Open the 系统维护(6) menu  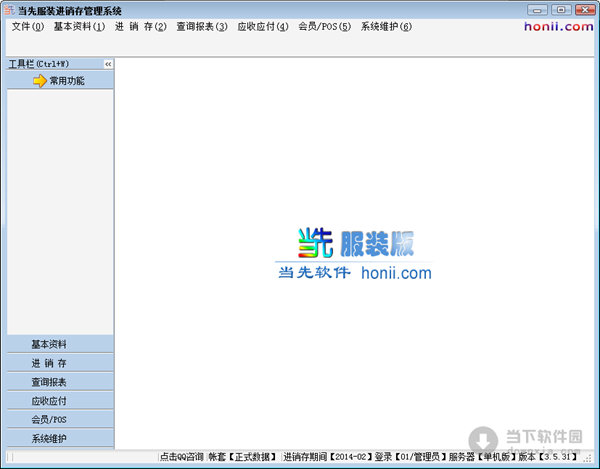click(386, 26)
